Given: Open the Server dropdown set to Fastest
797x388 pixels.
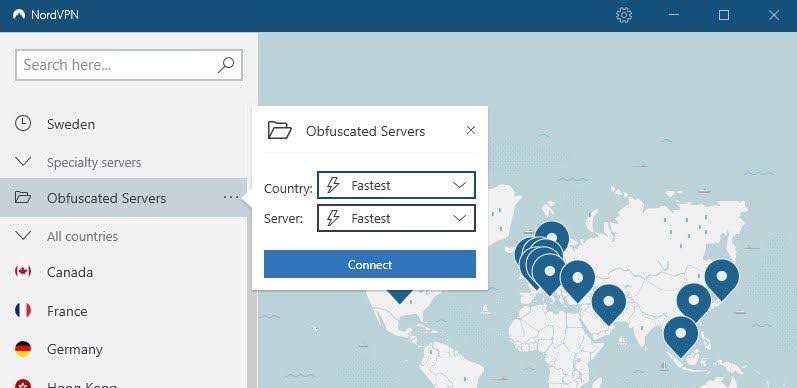Looking at the screenshot, I should tap(396, 218).
